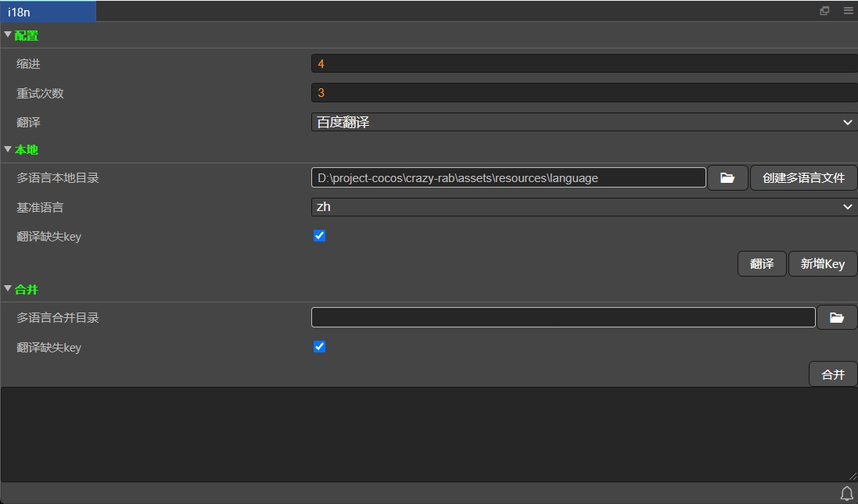Collapse the 本地 section

pyautogui.click(x=9, y=149)
